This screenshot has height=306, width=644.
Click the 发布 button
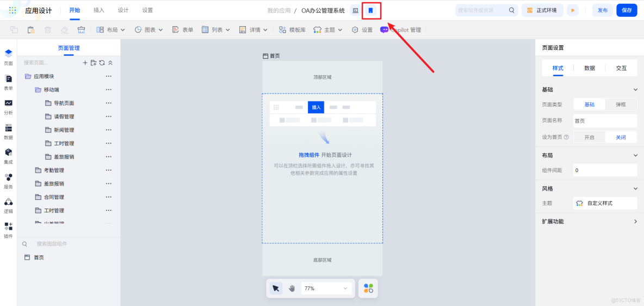click(603, 10)
